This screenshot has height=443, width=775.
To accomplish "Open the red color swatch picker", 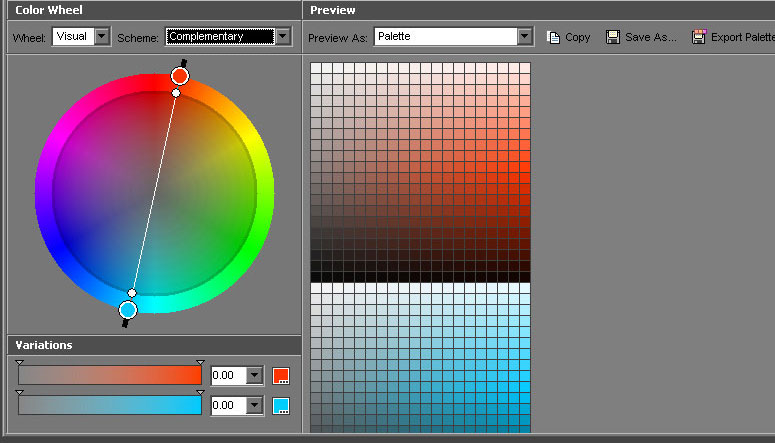I will [281, 376].
